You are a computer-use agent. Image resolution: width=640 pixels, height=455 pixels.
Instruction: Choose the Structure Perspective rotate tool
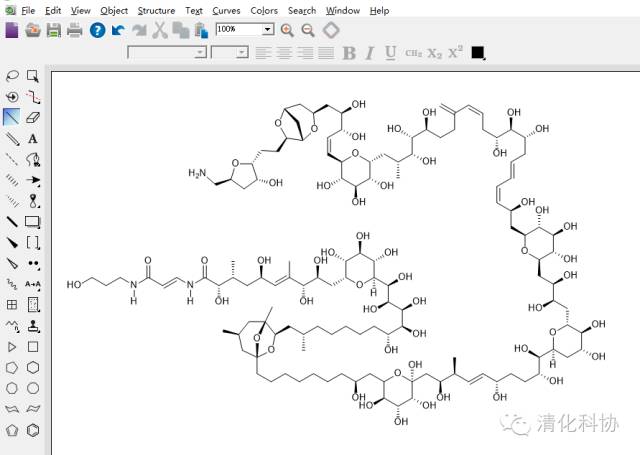[x=12, y=97]
